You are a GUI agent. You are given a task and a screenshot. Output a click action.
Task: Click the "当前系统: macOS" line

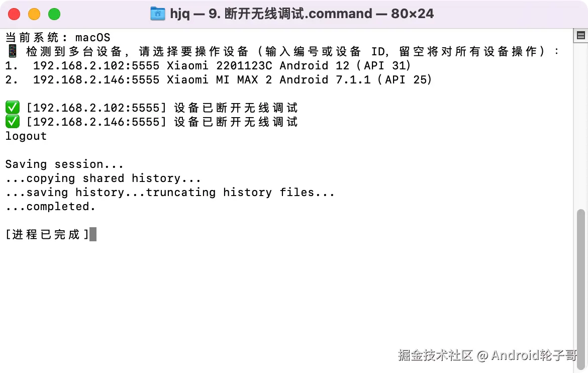[58, 37]
